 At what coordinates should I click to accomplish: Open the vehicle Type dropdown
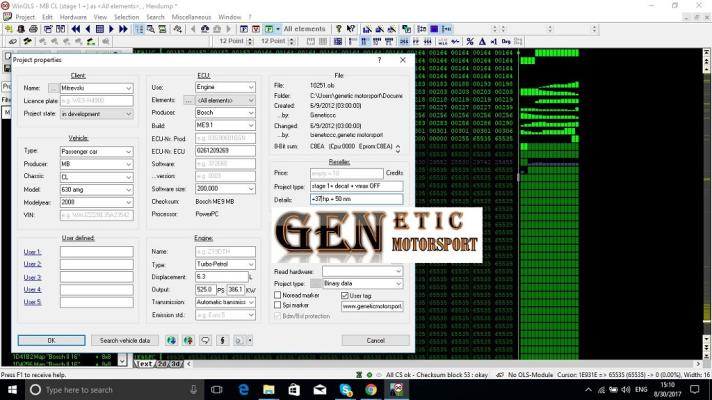point(128,149)
